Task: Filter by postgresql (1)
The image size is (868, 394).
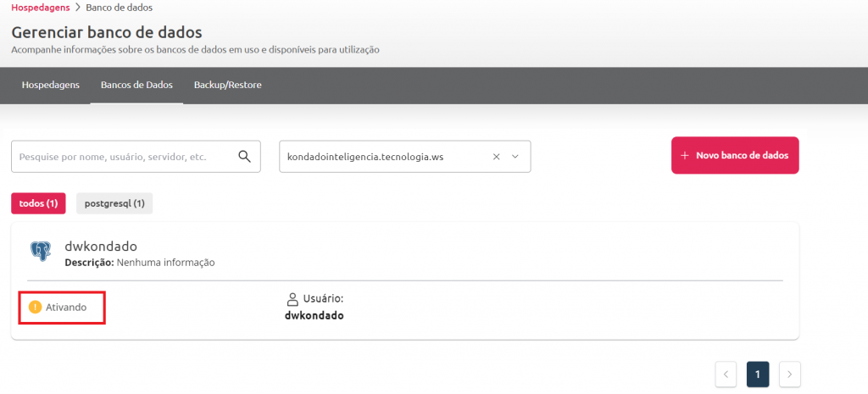Action: [114, 203]
